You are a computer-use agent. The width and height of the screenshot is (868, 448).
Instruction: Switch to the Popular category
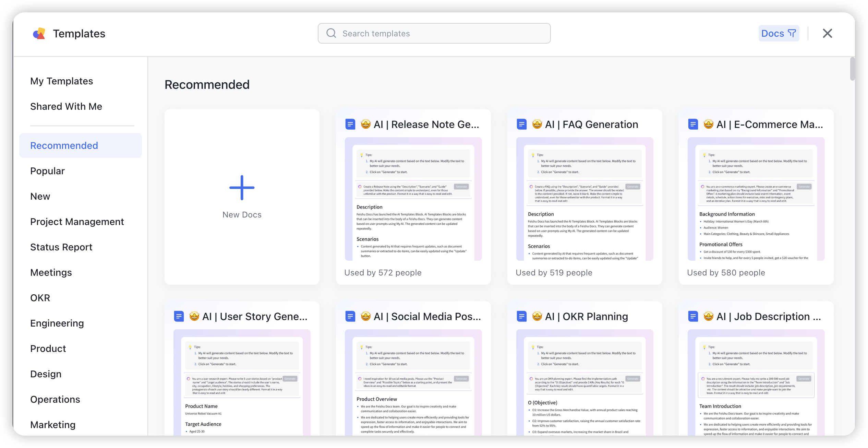(47, 170)
